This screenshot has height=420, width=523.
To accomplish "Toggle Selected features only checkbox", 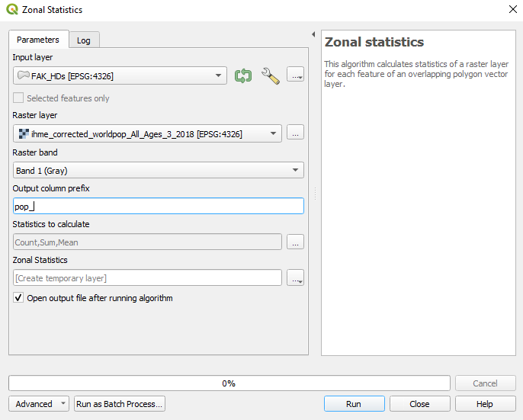I will 18,98.
